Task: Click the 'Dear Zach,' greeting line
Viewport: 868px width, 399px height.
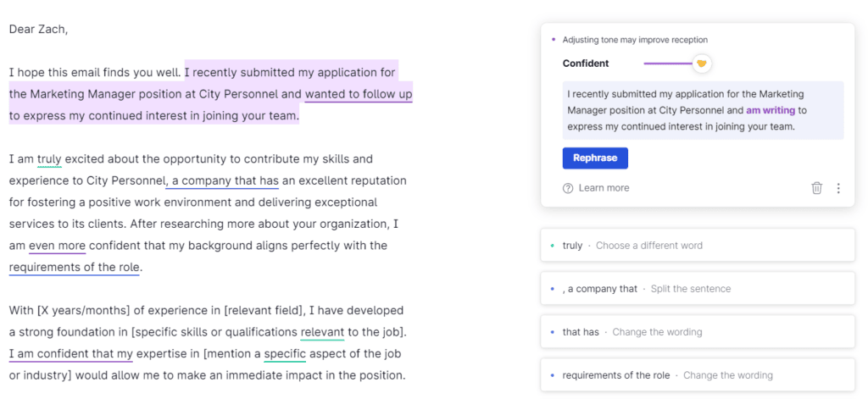Action: click(38, 30)
